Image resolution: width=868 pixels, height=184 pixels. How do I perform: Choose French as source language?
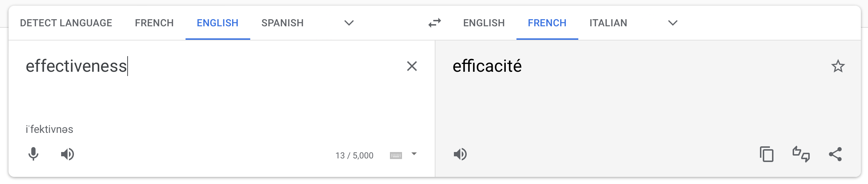pos(154,23)
